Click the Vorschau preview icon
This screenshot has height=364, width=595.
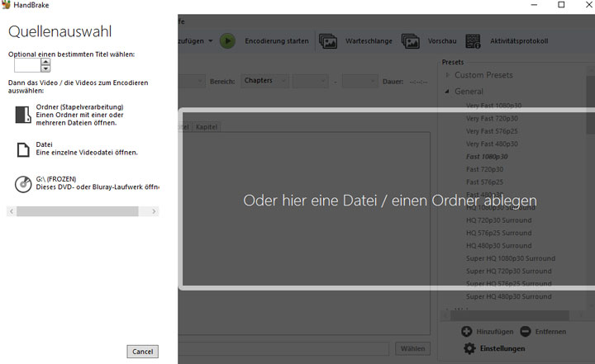pos(411,41)
